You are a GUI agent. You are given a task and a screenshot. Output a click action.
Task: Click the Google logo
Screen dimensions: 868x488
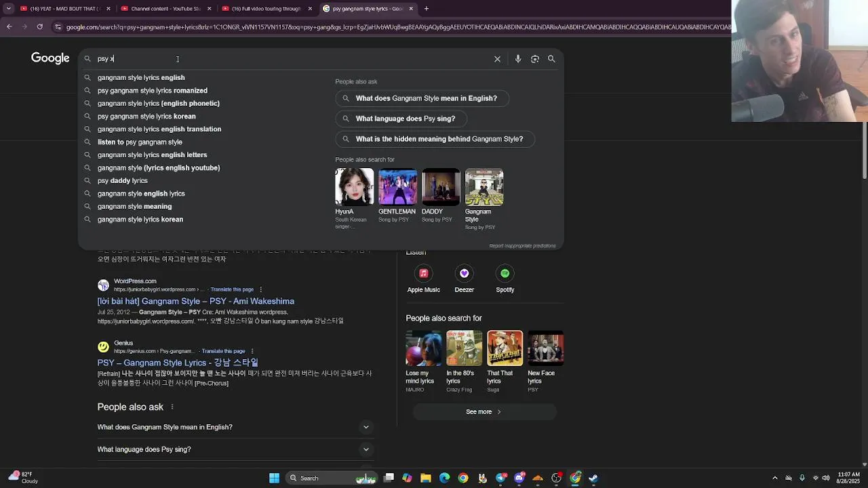50,58
